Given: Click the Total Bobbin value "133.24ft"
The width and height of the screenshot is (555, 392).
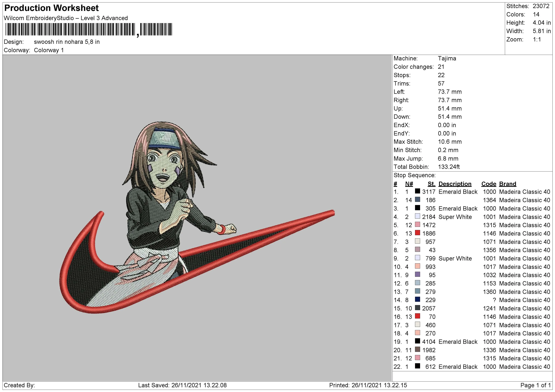Looking at the screenshot, I should [449, 167].
